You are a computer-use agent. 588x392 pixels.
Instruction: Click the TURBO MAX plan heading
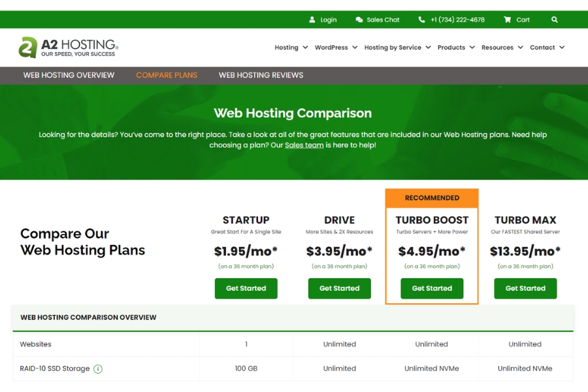point(525,220)
